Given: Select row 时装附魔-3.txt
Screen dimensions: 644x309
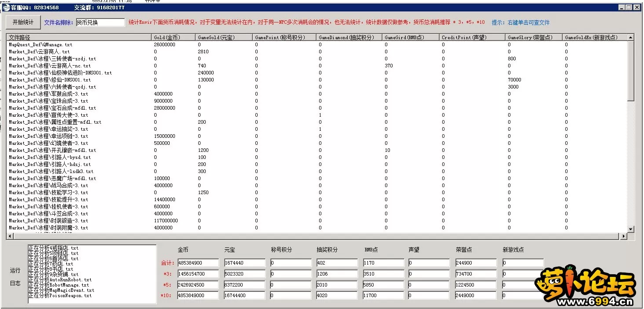Looking at the screenshot, I should click(317, 228).
